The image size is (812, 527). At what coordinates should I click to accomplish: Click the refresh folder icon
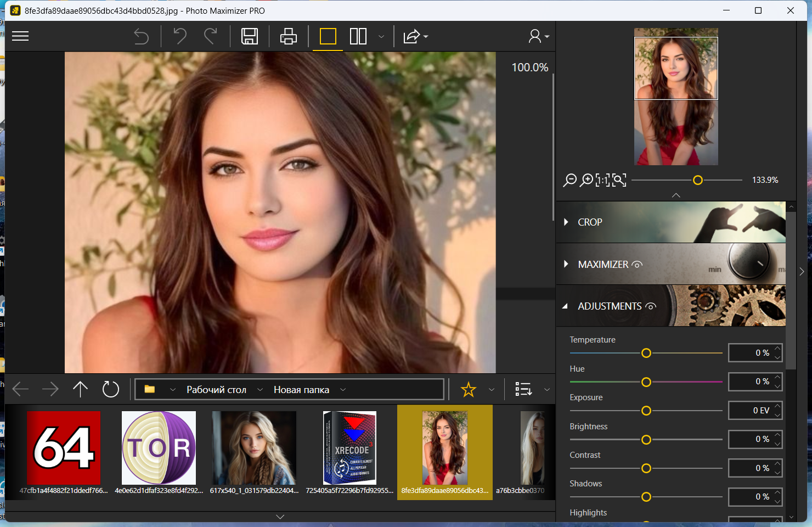[x=111, y=390]
